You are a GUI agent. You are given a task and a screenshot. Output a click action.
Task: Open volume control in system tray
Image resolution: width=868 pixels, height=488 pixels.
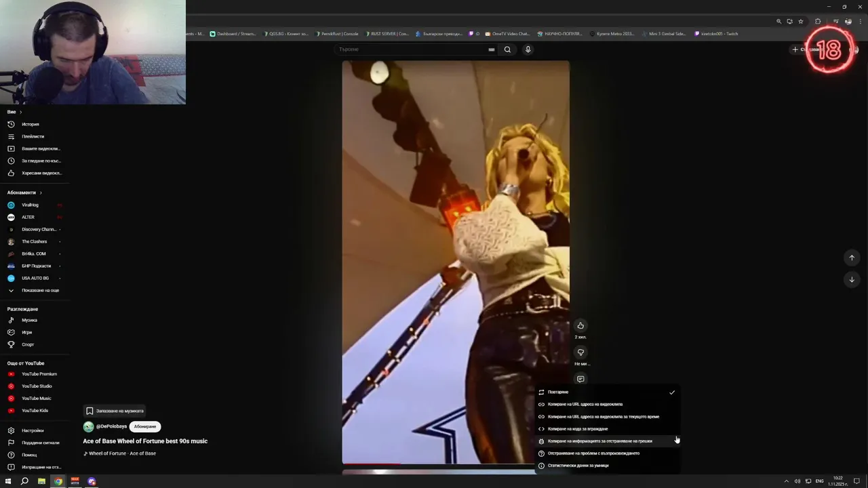[x=797, y=481]
